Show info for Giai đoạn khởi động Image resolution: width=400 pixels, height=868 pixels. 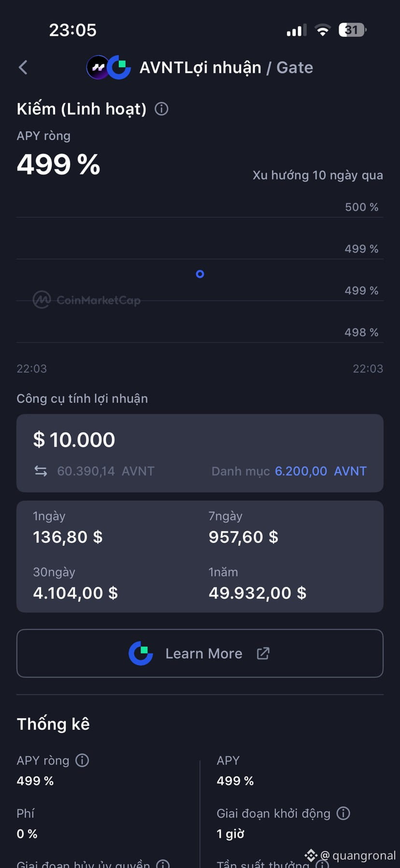click(x=343, y=813)
